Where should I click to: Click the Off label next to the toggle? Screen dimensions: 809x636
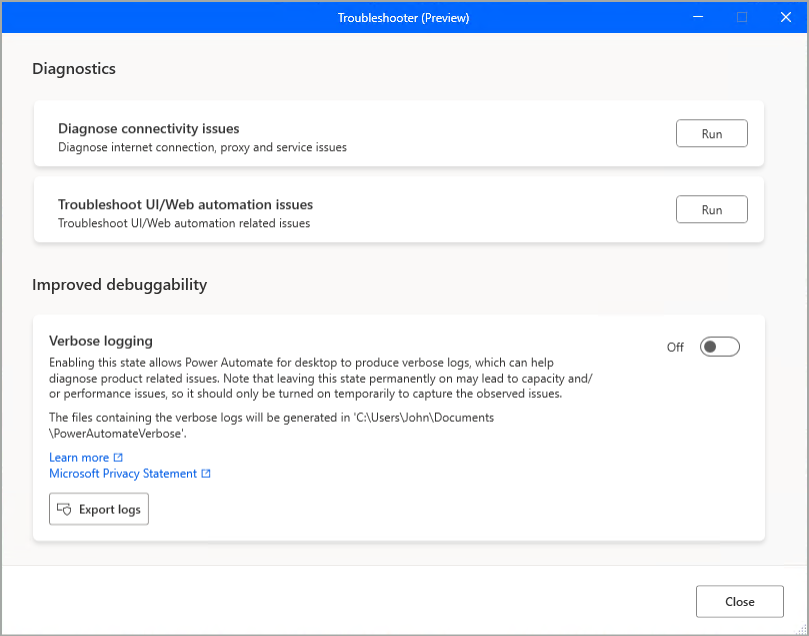[x=675, y=346]
